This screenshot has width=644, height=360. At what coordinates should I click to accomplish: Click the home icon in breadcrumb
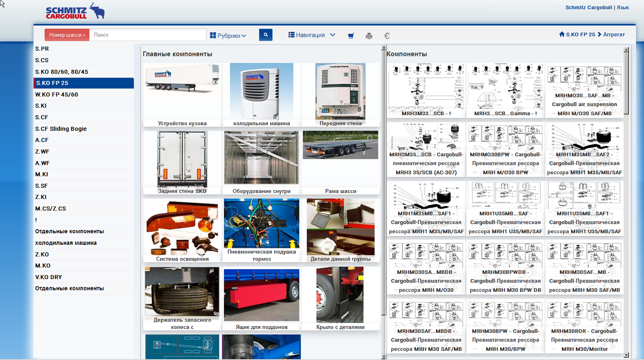[561, 34]
